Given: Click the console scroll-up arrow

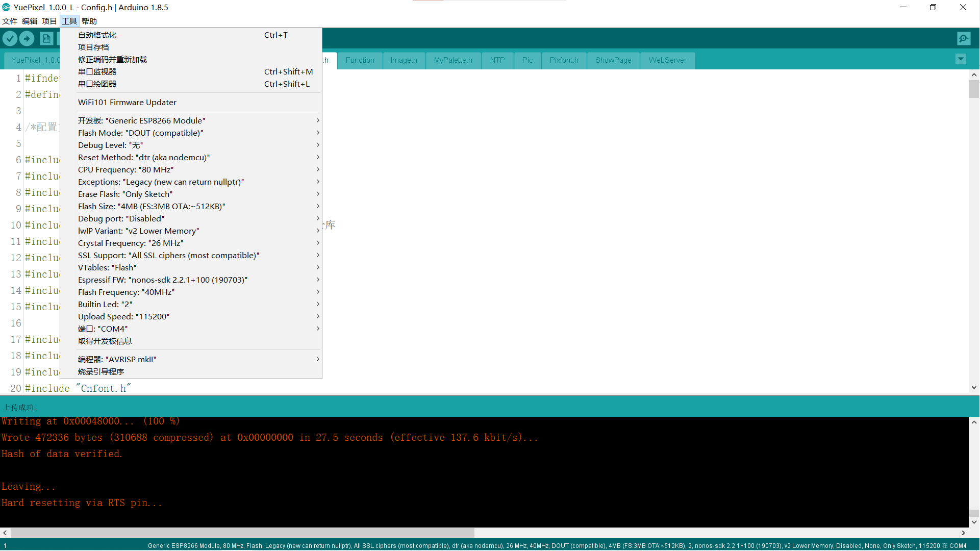Looking at the screenshot, I should (974, 422).
